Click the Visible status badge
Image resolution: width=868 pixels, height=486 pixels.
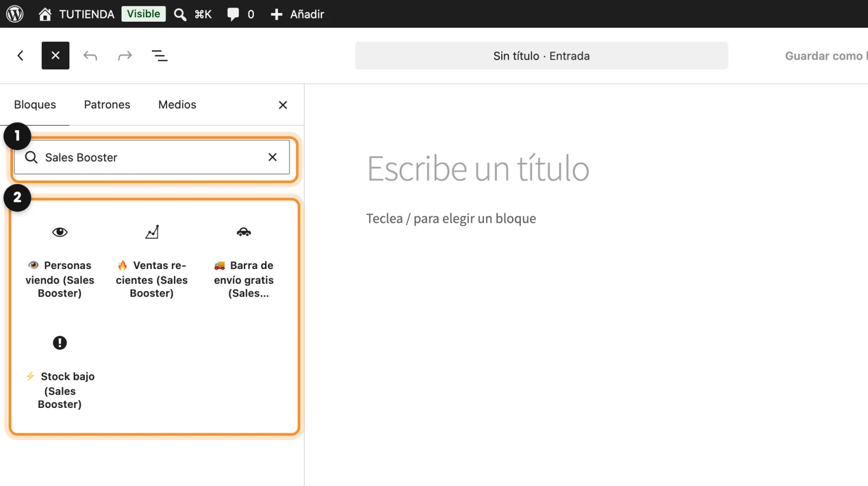[x=143, y=14]
